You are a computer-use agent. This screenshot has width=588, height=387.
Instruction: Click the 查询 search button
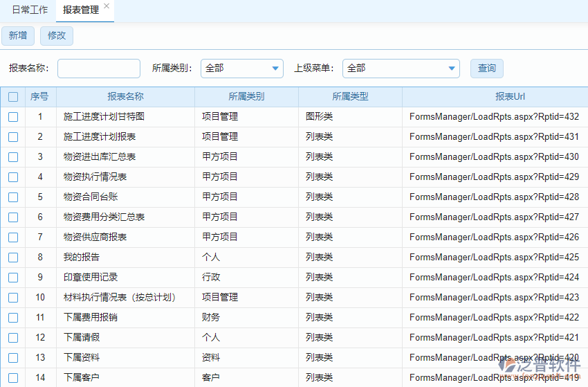(487, 69)
